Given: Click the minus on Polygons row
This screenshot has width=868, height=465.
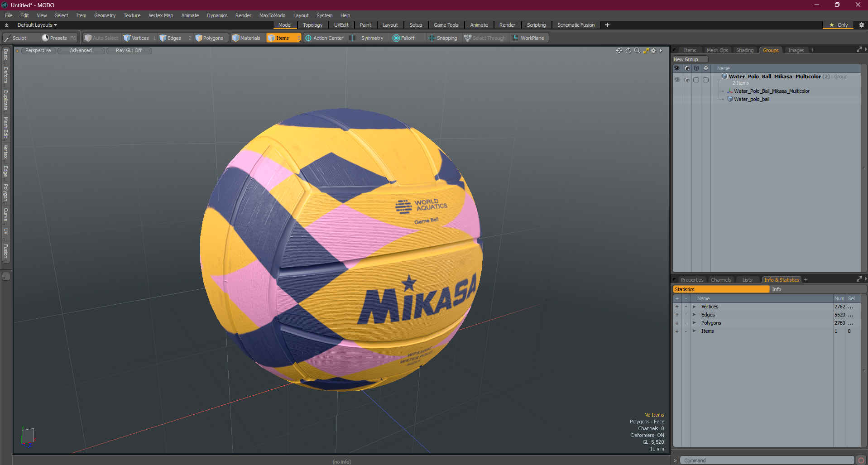Looking at the screenshot, I should 686,323.
